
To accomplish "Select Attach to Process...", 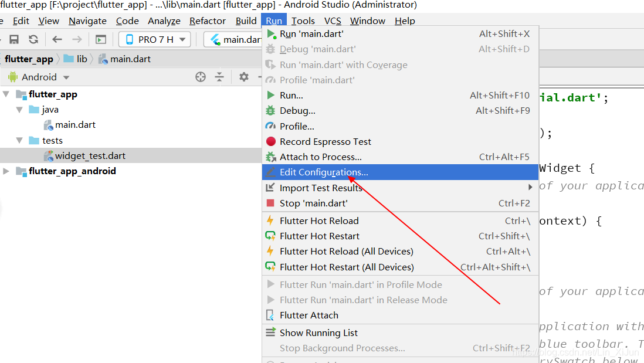I will click(x=401, y=157).
